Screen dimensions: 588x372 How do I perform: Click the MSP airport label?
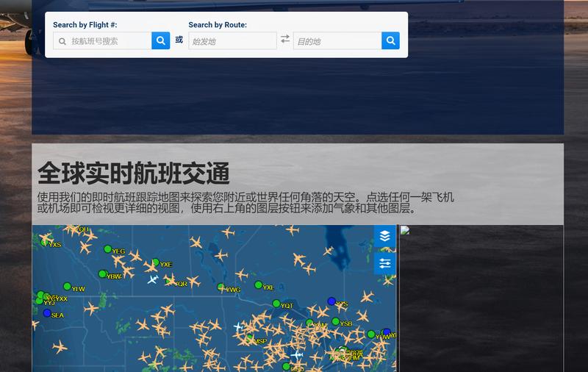point(261,341)
